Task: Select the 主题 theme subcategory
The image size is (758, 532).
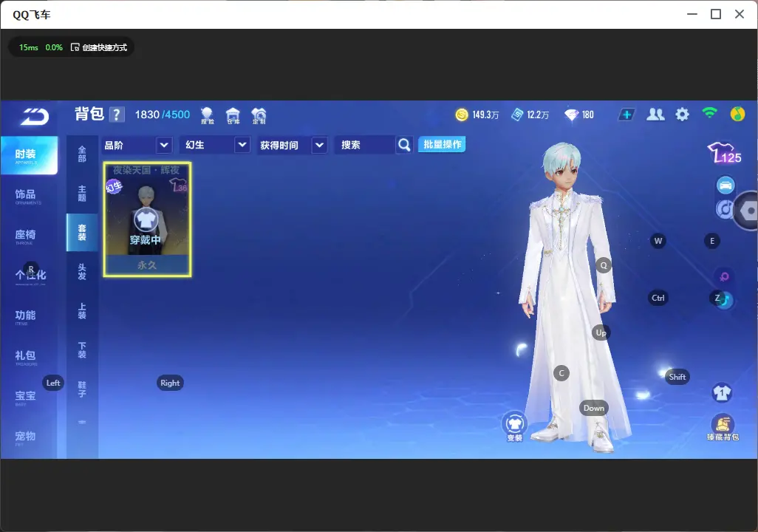Action: (82, 193)
